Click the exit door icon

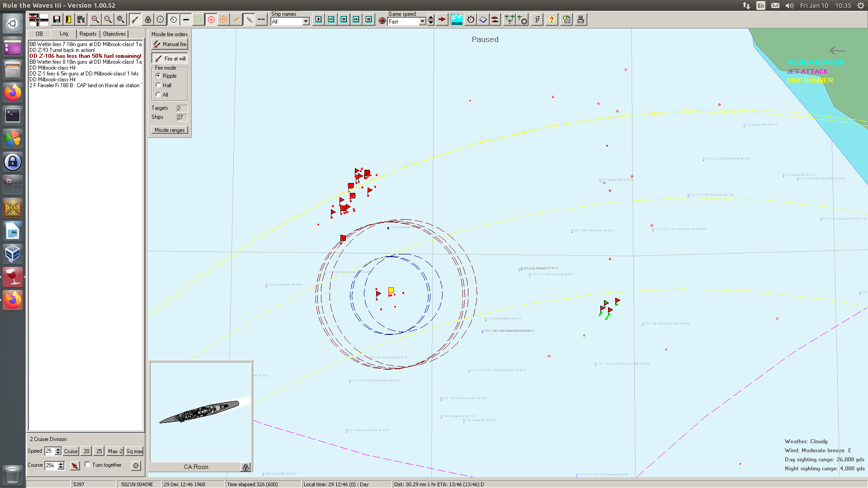click(69, 19)
